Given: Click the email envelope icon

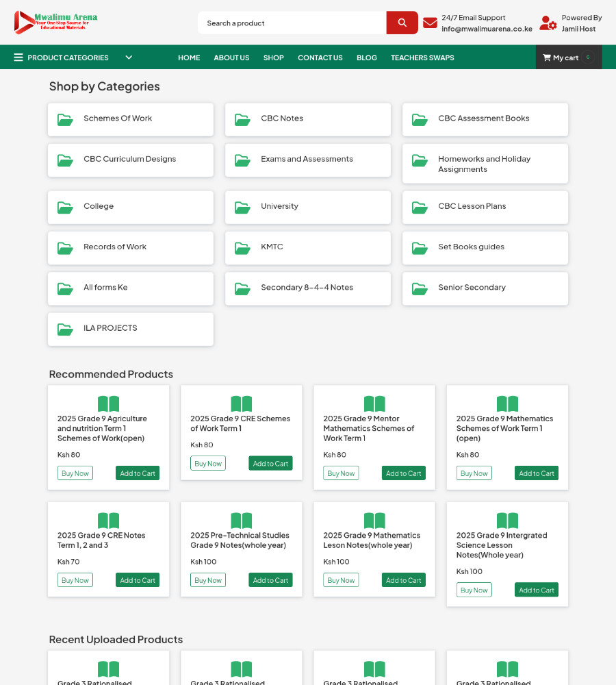Looking at the screenshot, I should click(x=430, y=23).
